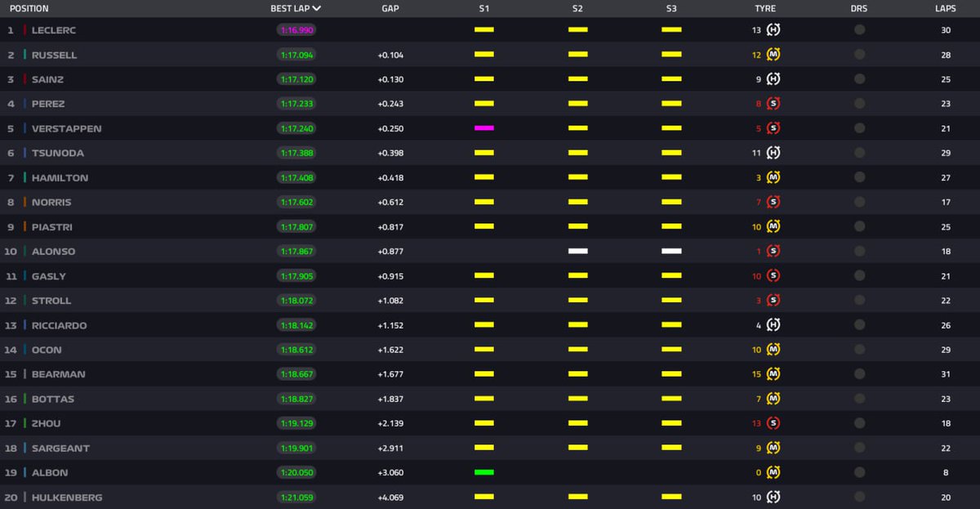Click Stroll's gap +1.082
980x509 pixels.
pyautogui.click(x=390, y=301)
